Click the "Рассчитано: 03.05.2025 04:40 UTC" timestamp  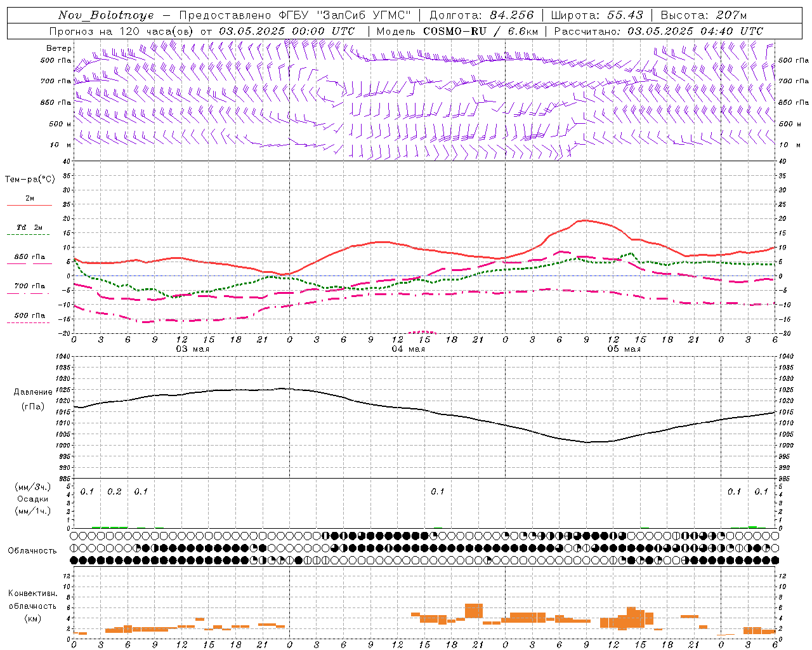[x=658, y=31]
